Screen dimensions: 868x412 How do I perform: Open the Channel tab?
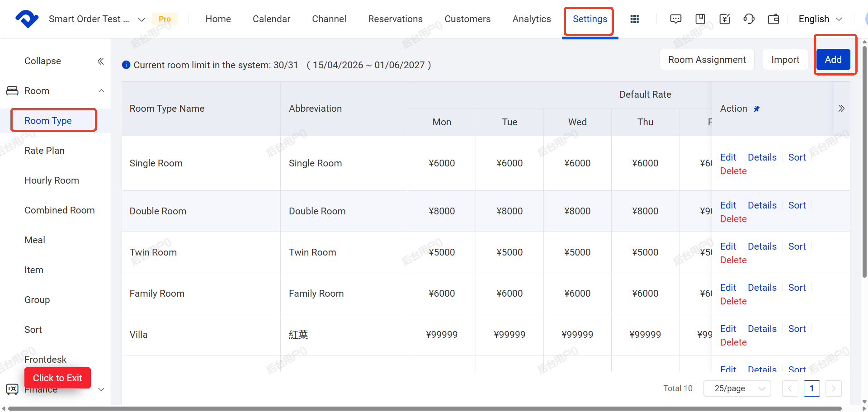[x=329, y=19]
